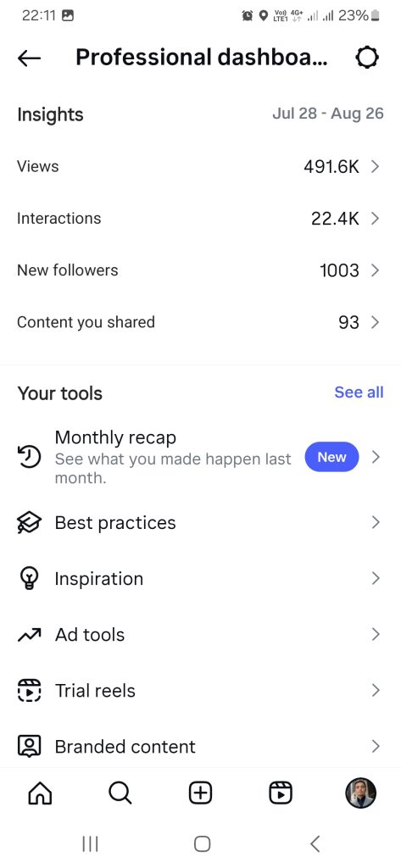Select See all tools link
Viewport: 401px width, 868px height.
point(359,392)
